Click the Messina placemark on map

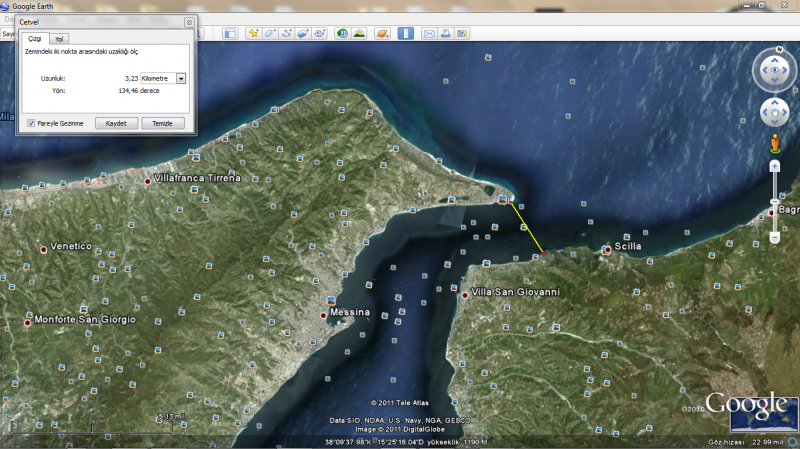tap(323, 315)
